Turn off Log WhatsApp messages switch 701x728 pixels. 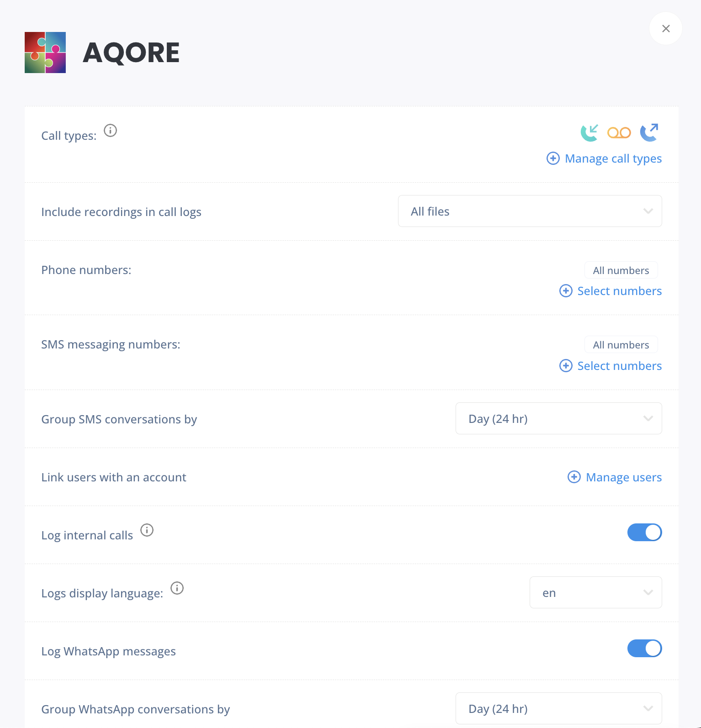click(x=644, y=649)
